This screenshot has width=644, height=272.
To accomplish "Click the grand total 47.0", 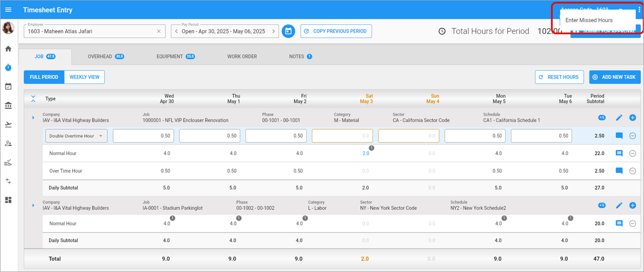I will pyautogui.click(x=598, y=259).
